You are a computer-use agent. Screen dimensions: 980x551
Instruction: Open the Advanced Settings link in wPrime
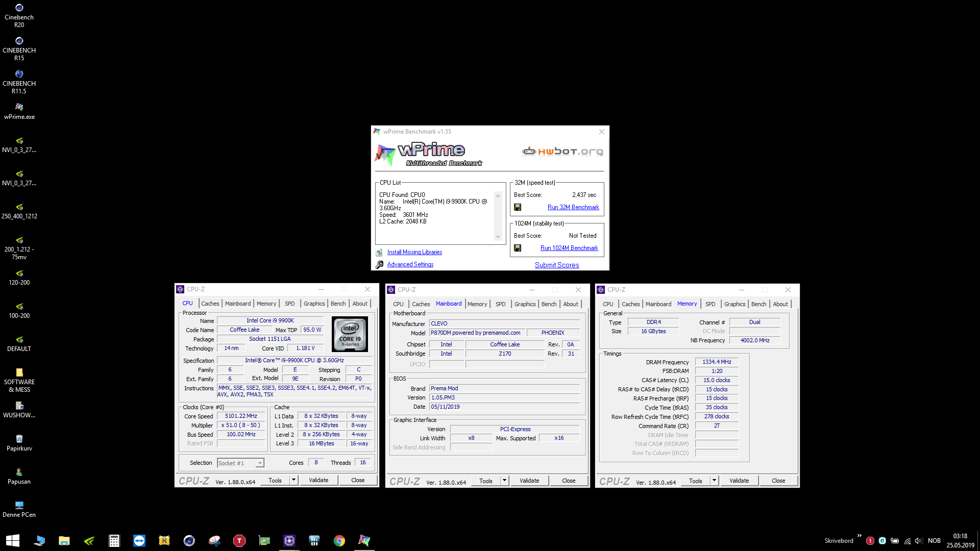[x=410, y=264]
